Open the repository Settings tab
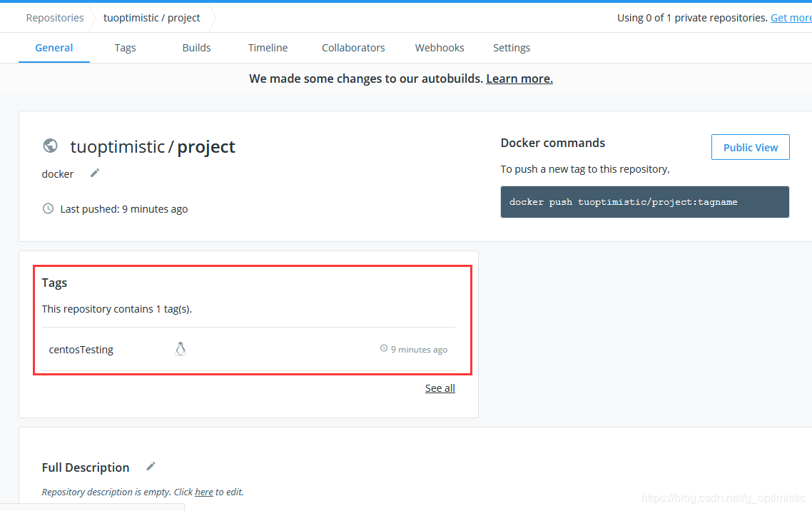812x511 pixels. (x=512, y=48)
